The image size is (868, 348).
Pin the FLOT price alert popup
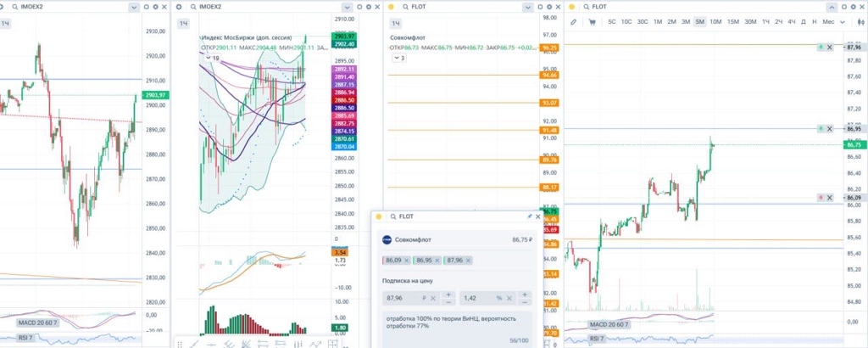coord(530,217)
